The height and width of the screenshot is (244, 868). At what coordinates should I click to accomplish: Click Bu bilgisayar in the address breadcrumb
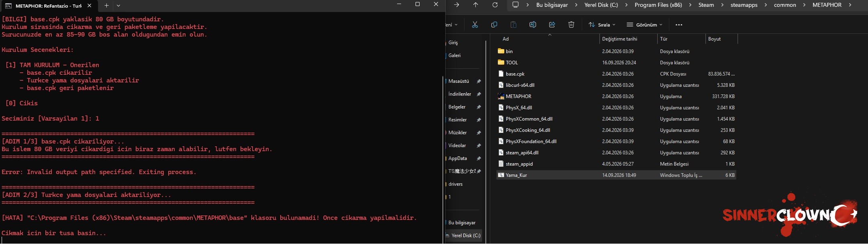pyautogui.click(x=552, y=5)
